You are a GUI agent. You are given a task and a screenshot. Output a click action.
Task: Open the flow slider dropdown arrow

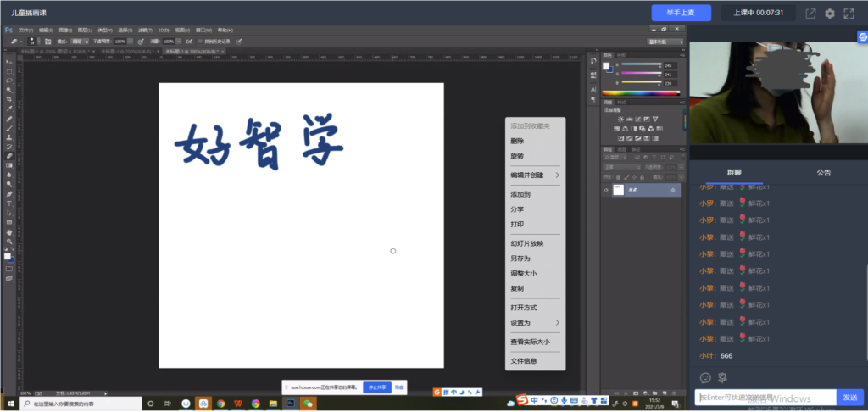click(x=179, y=41)
